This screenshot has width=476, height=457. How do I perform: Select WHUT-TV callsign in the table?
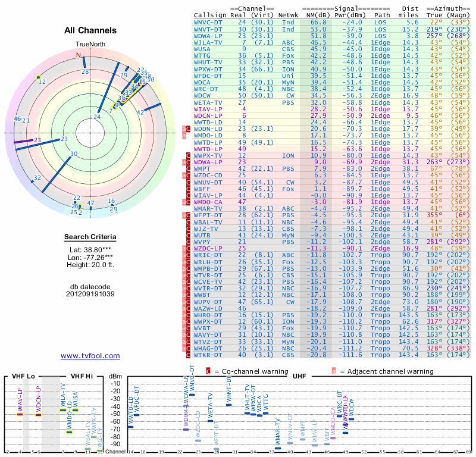(x=208, y=62)
